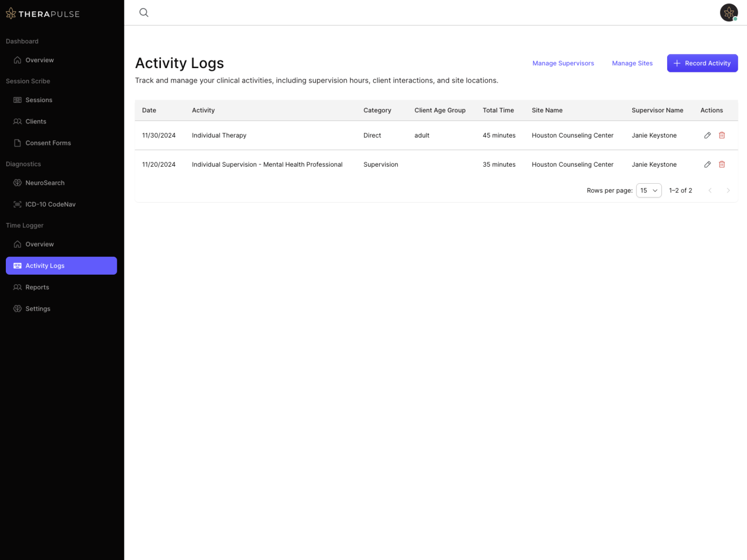Edit the Individual Therapy activity entry

coord(707,135)
